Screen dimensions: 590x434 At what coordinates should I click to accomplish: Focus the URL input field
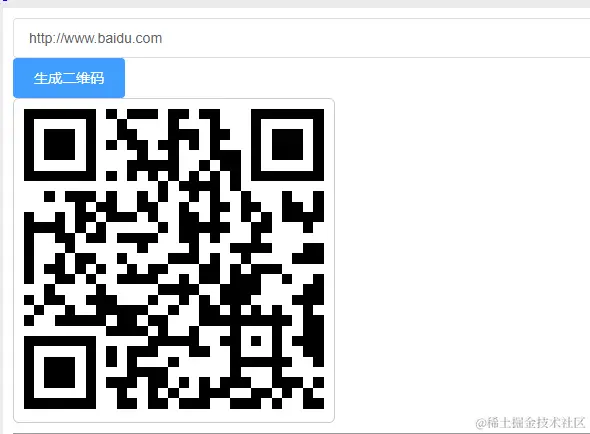click(301, 38)
